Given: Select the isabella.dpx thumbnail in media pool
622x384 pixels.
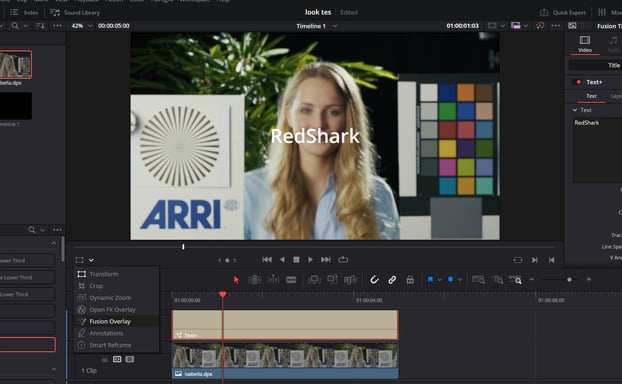Looking at the screenshot, I should [x=15, y=64].
